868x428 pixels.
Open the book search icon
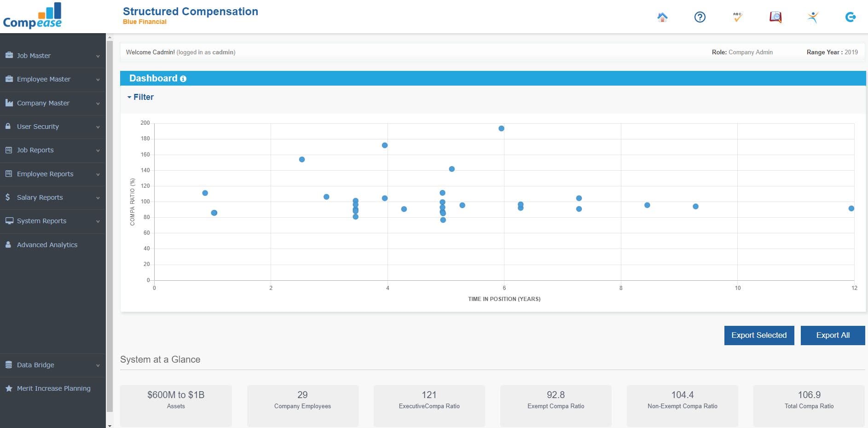pos(775,17)
